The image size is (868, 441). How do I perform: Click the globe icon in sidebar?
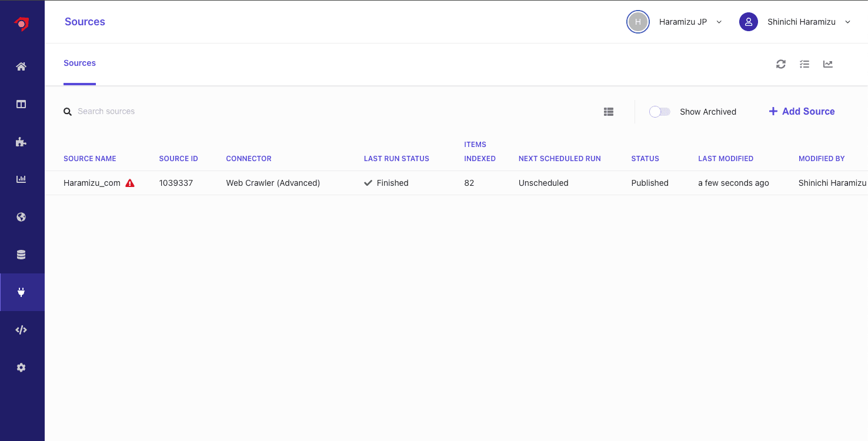click(21, 217)
